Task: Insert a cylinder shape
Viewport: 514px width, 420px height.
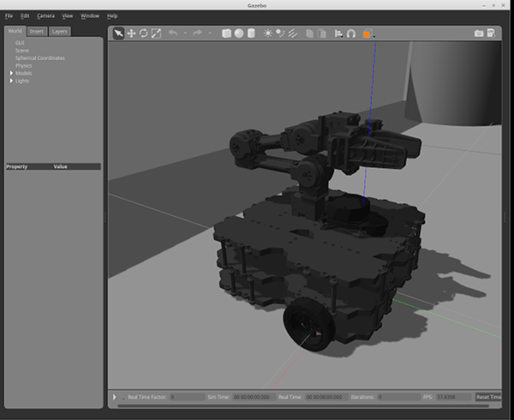Action: point(251,33)
